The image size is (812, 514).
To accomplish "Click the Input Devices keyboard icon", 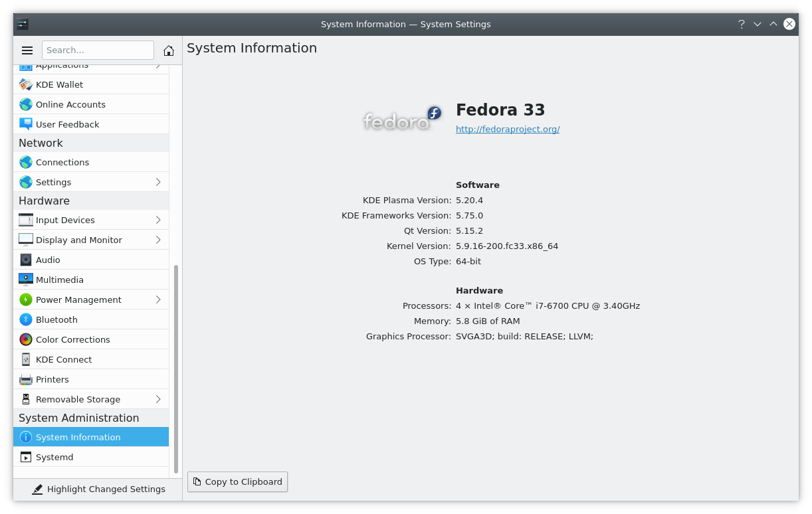I will click(x=26, y=220).
